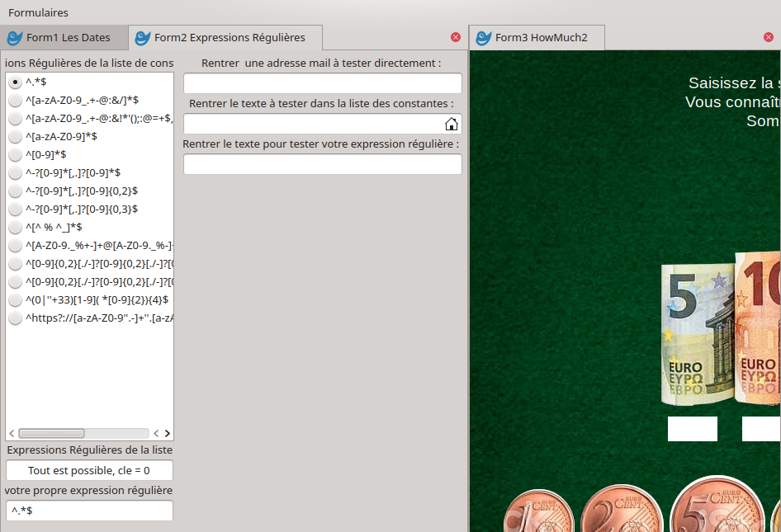Click the 5 euro banknote image
The width and height of the screenshot is (781, 532).
pyautogui.click(x=698, y=334)
